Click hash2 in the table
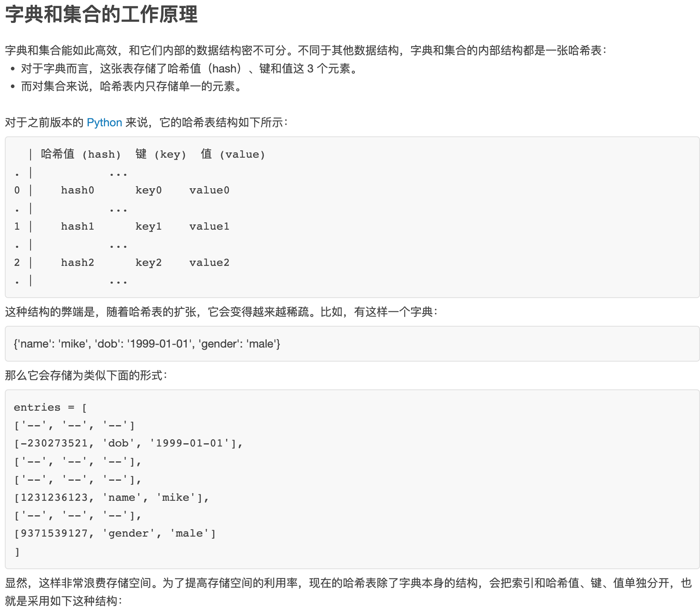700x609 pixels. coord(77,263)
